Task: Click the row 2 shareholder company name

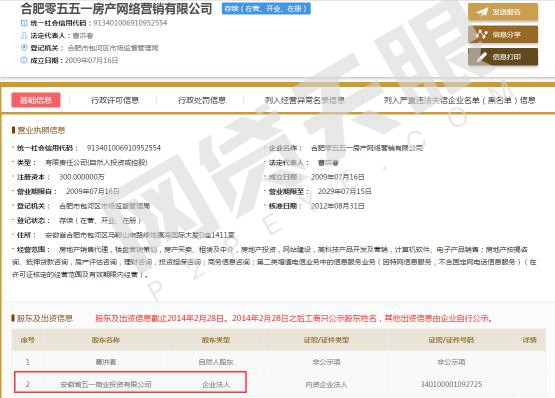Action: (106, 384)
